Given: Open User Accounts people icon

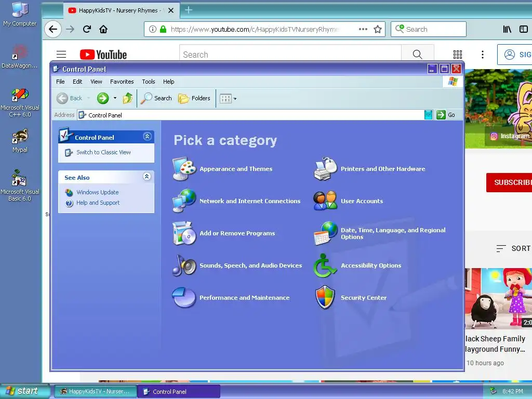Looking at the screenshot, I should 326,201.
